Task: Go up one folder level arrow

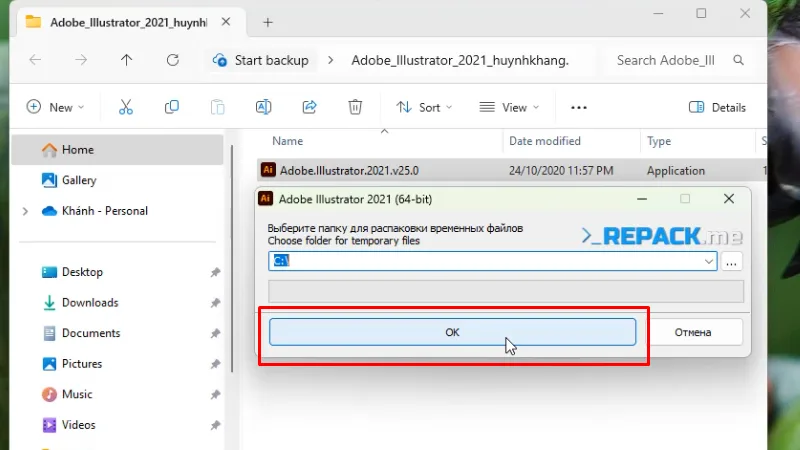Action: coord(126,60)
